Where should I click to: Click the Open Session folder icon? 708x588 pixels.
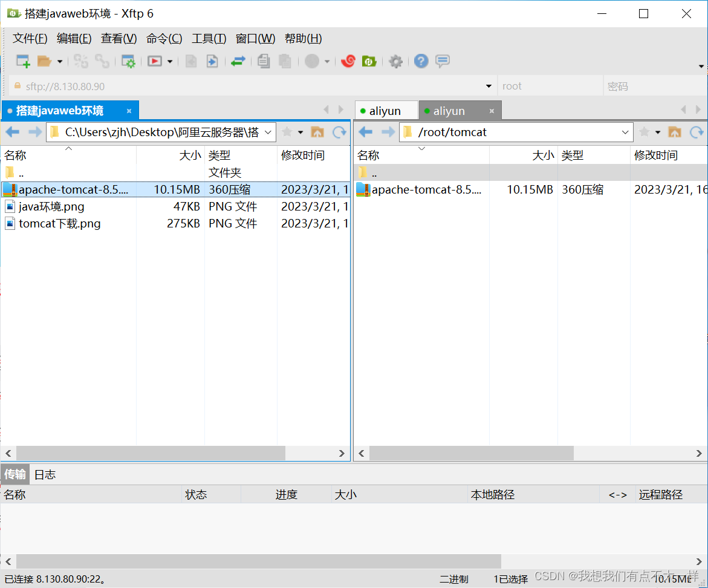[44, 61]
